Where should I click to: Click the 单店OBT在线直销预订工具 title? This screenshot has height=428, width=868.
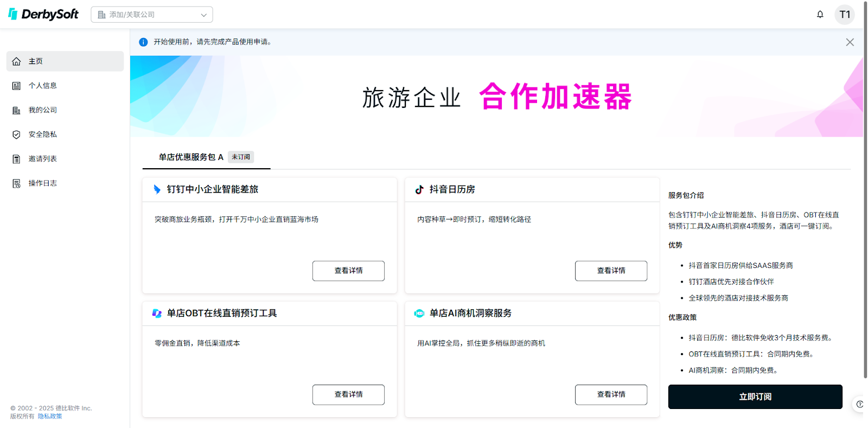222,313
